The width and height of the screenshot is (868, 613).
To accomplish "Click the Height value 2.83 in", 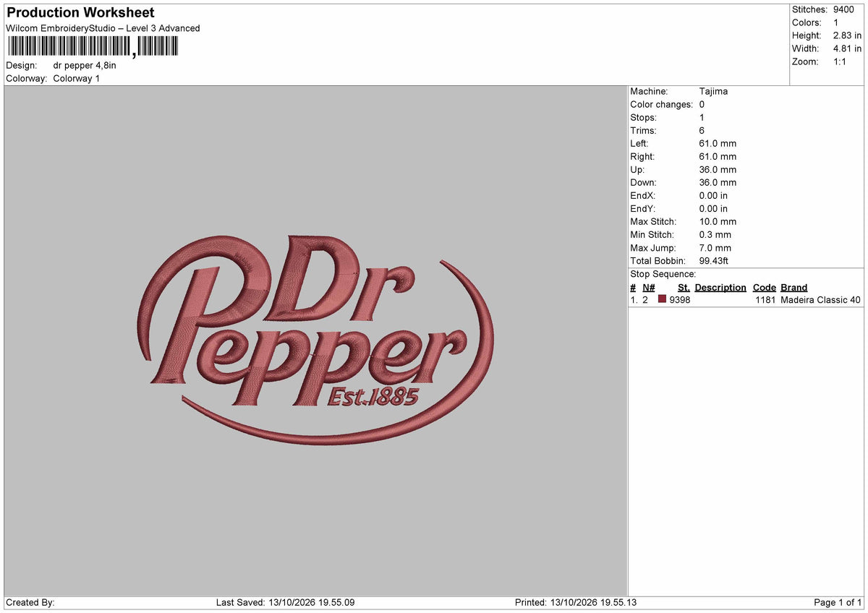I will click(847, 35).
